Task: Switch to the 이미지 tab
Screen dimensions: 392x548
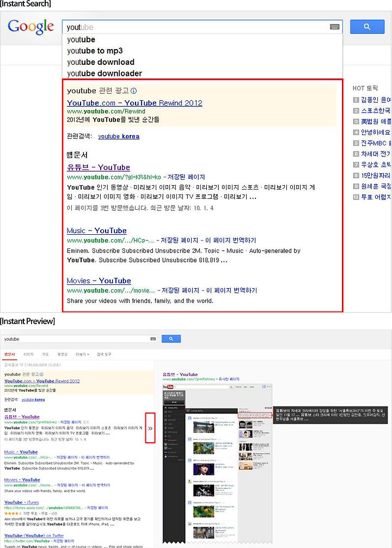Action: click(28, 355)
